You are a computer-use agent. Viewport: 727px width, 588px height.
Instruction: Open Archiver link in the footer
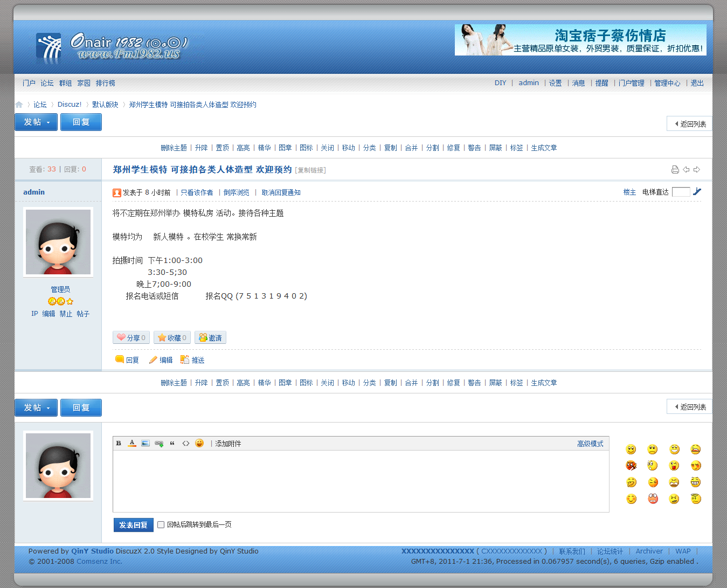[x=649, y=551]
